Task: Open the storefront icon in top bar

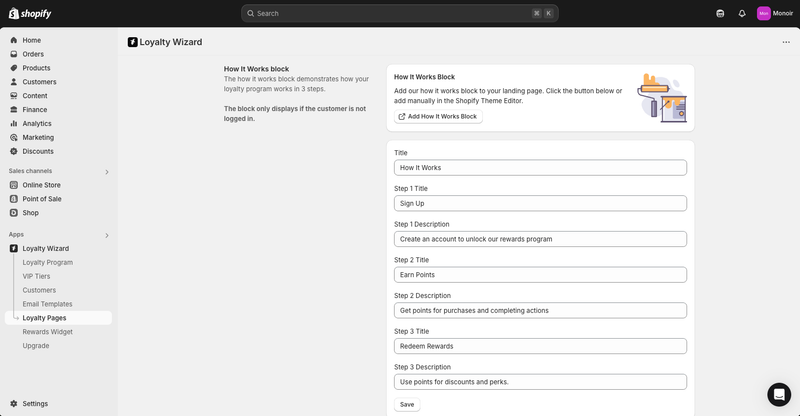Action: point(720,13)
